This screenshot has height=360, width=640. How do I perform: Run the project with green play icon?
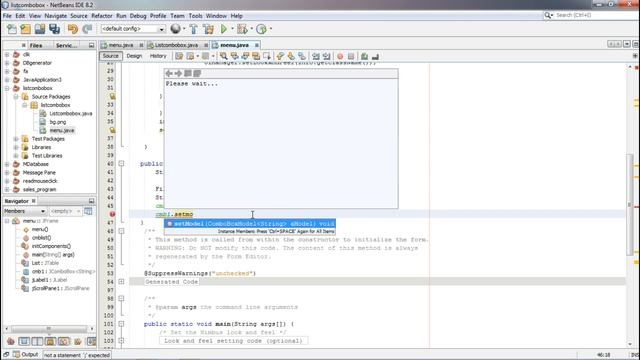pyautogui.click(x=224, y=29)
